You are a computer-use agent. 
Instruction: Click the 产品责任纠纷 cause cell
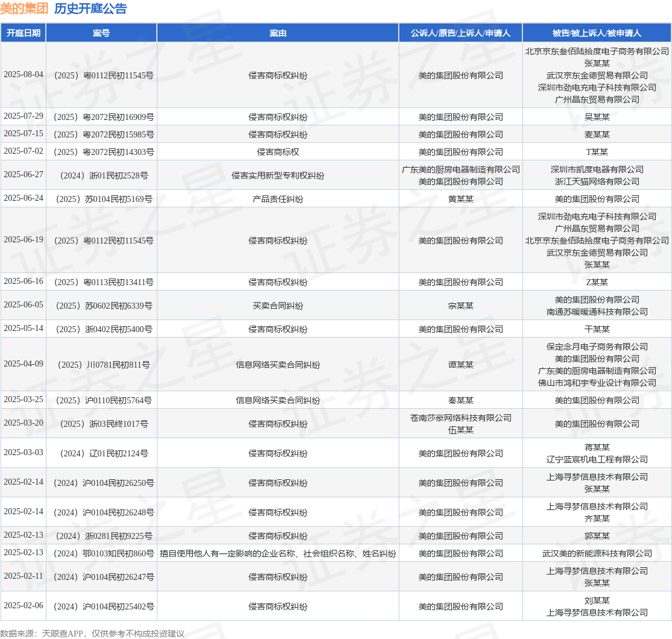(x=277, y=199)
